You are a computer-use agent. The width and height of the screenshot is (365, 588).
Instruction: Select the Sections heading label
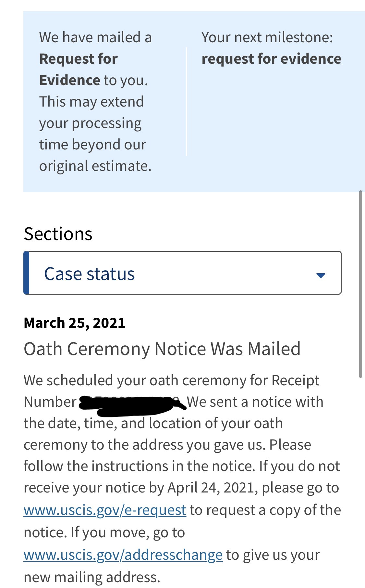point(58,234)
